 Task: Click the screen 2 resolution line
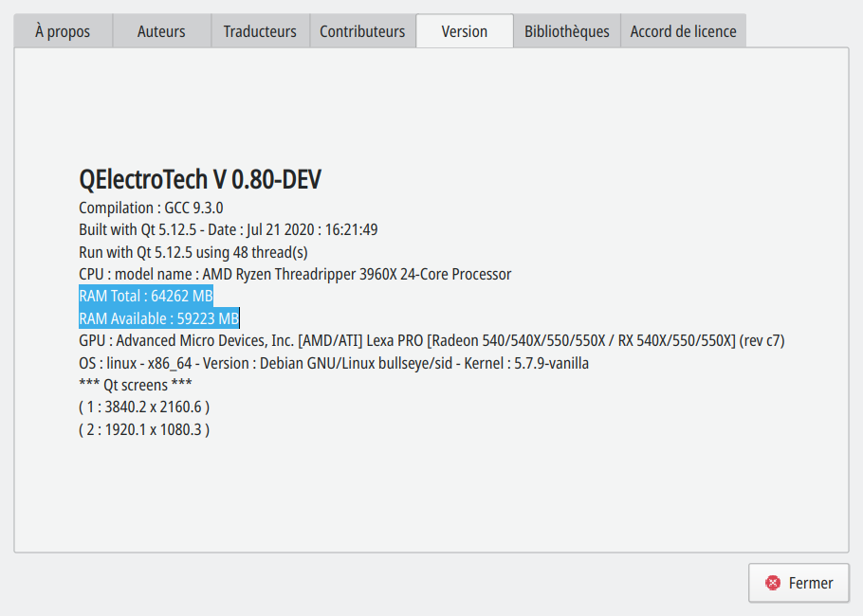pos(144,429)
